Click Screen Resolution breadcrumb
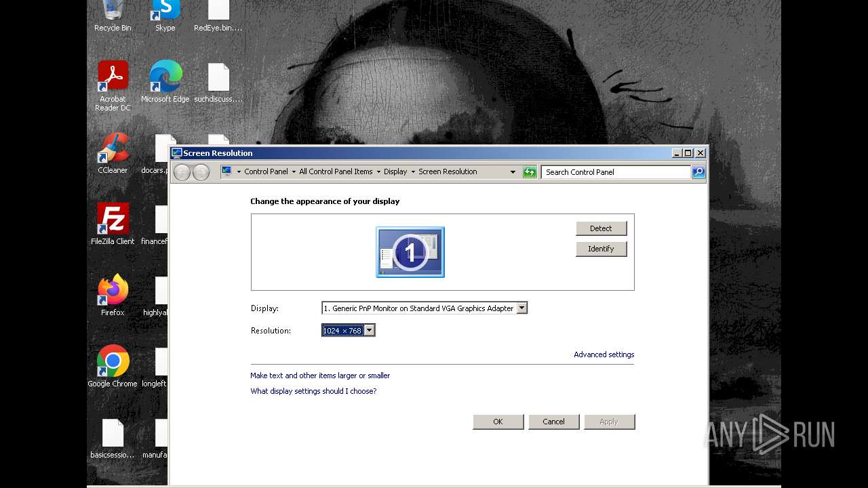This screenshot has width=868, height=488. pyautogui.click(x=448, y=172)
